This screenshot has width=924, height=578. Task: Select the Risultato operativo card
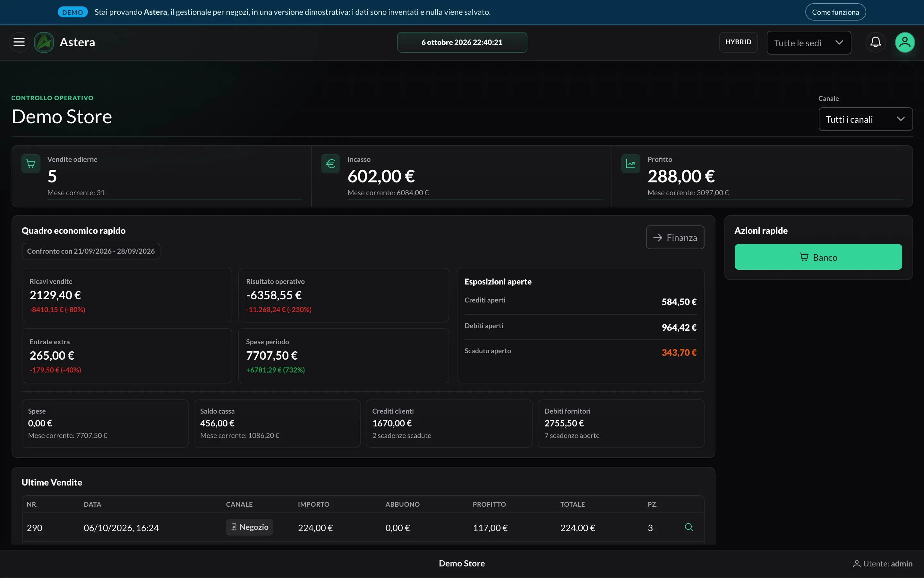click(x=343, y=295)
